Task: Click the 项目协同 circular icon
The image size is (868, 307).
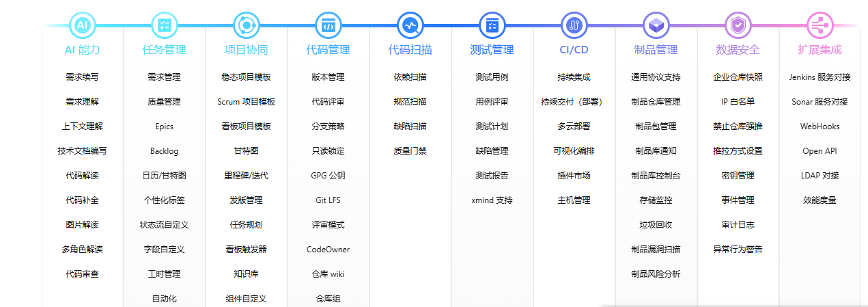Action: 246,25
